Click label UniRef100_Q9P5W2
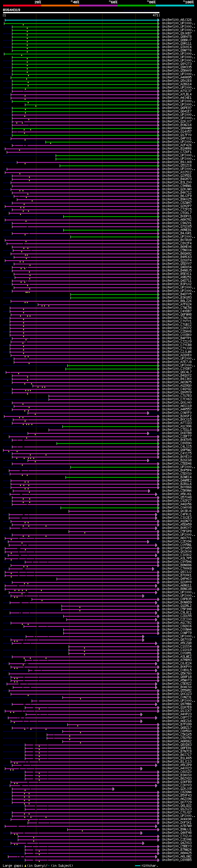 [x=176, y=450]
